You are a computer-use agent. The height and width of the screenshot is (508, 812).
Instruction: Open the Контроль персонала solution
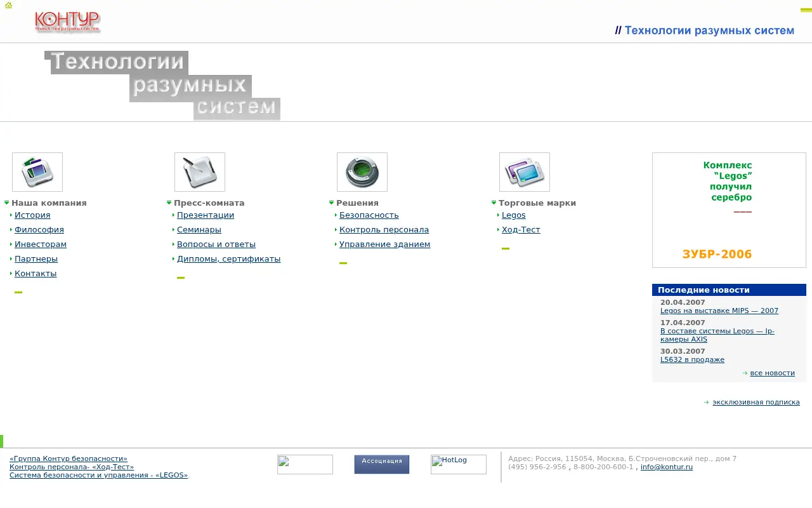[384, 230]
